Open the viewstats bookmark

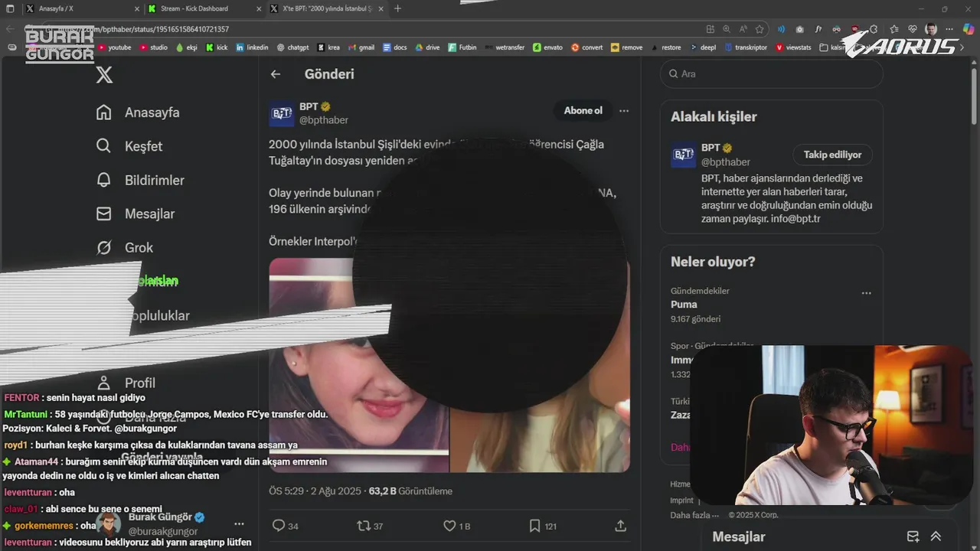[794, 47]
